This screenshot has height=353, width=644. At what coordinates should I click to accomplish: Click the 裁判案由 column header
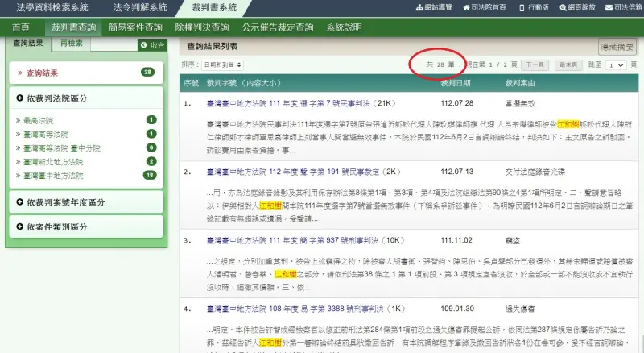520,83
